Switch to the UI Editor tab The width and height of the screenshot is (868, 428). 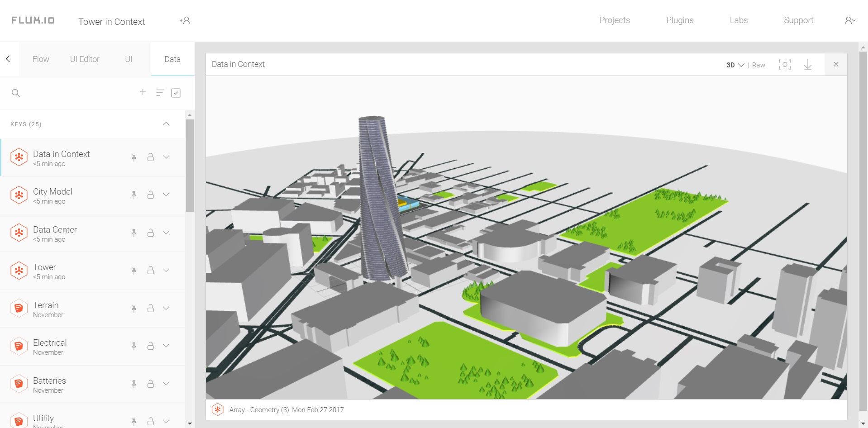tap(85, 59)
